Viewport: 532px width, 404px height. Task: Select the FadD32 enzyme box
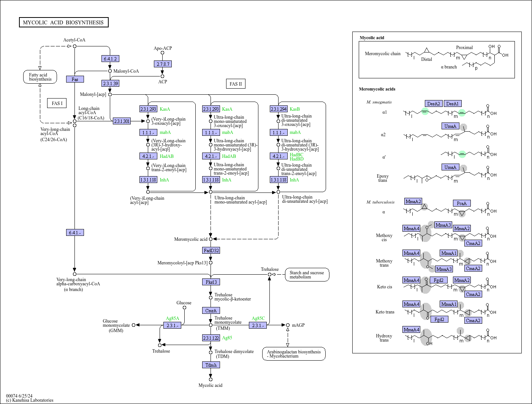(210, 250)
